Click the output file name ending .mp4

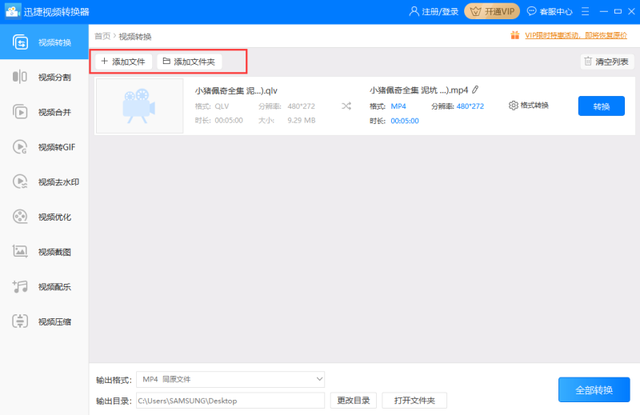[419, 90]
